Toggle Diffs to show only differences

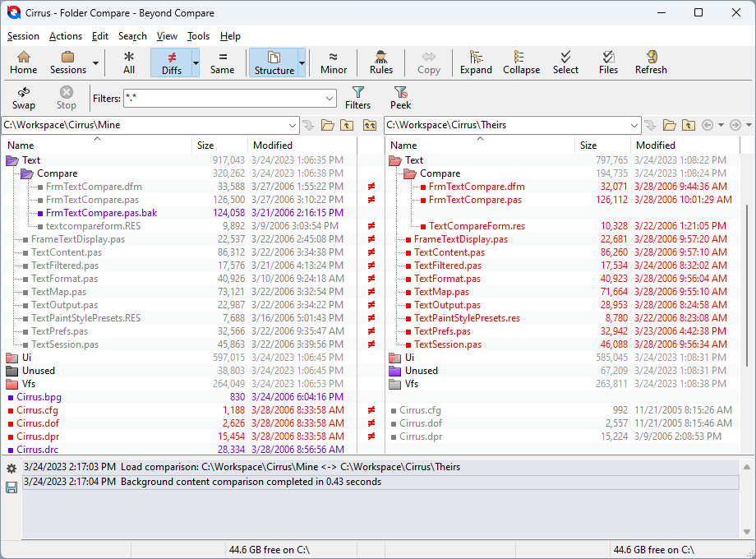point(170,62)
